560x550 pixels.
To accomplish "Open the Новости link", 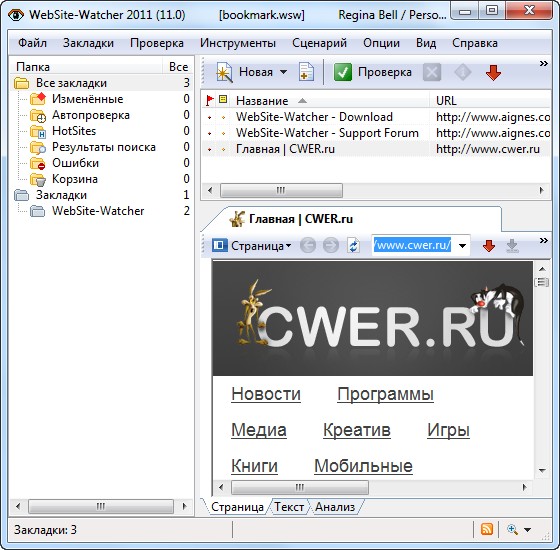I will (x=266, y=394).
